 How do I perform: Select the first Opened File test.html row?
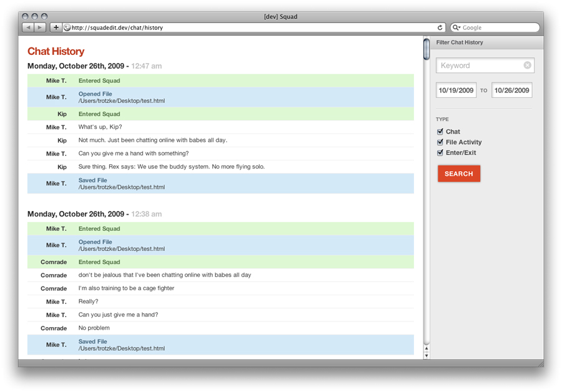coord(220,97)
